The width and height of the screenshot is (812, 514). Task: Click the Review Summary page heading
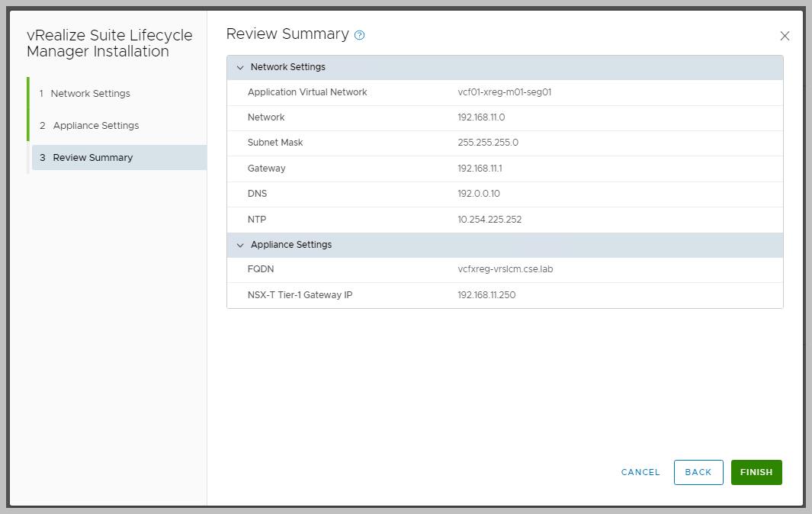(287, 34)
